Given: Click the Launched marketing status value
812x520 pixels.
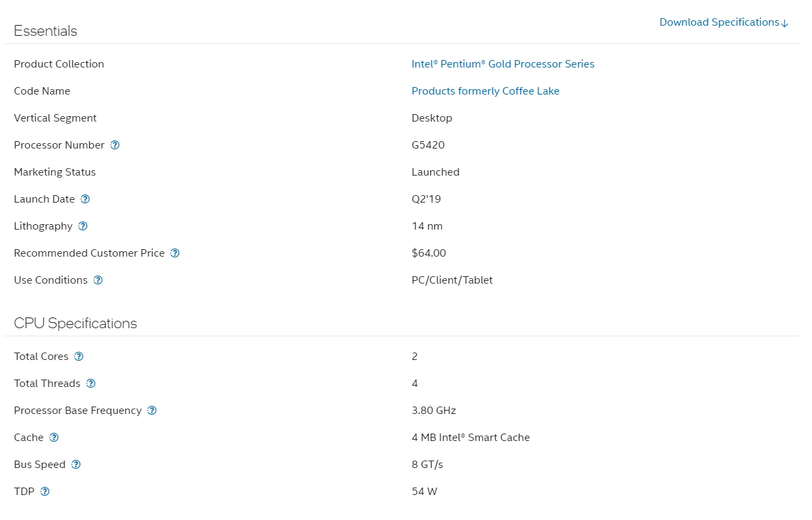Looking at the screenshot, I should point(436,172).
